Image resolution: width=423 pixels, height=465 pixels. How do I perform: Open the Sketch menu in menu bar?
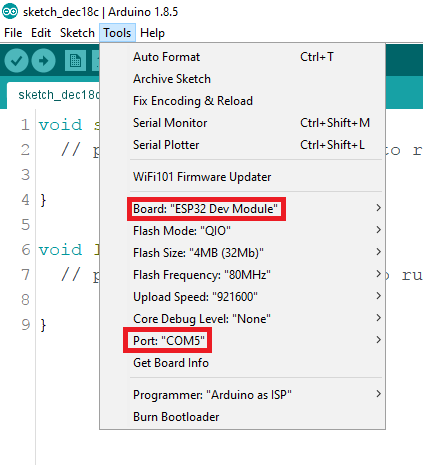point(77,33)
